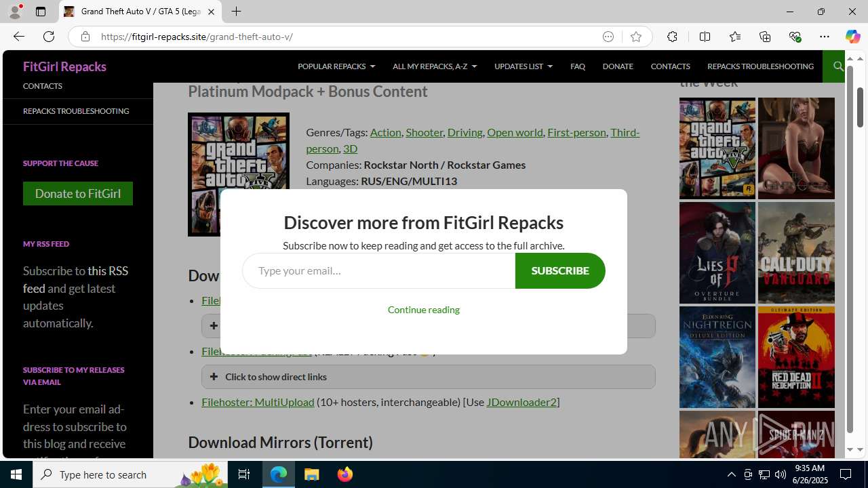
Task: Dismiss popup via Continue reading
Action: [x=424, y=310]
